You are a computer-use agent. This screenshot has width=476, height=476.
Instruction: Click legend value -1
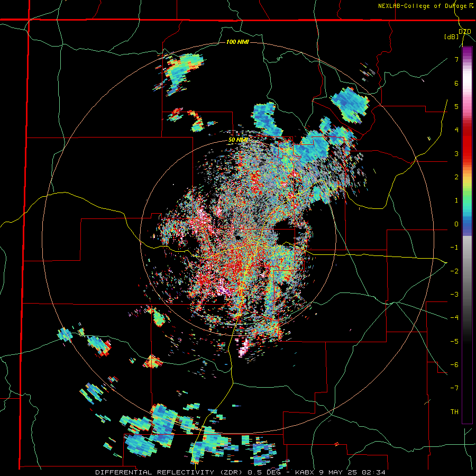454,248
